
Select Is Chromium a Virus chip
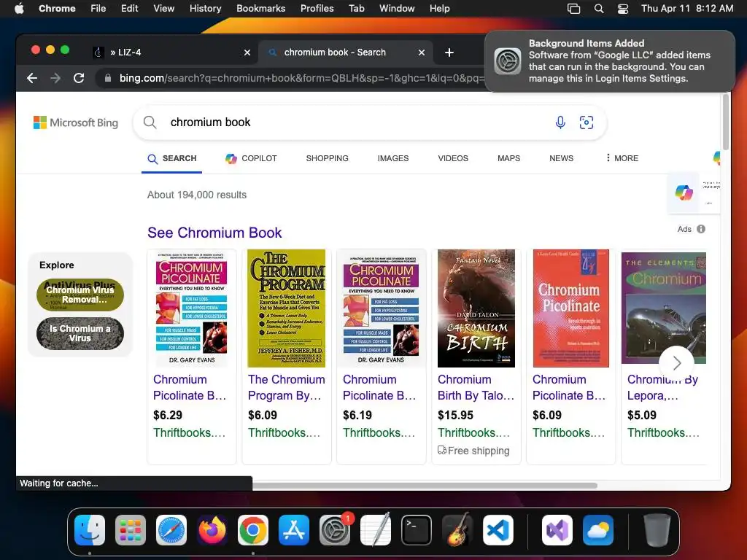(x=80, y=333)
